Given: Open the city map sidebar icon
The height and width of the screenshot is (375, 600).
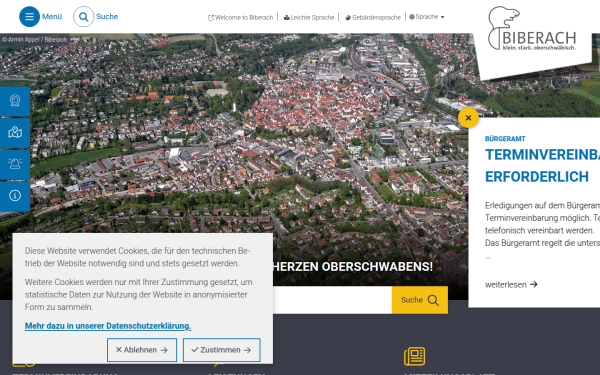Looking at the screenshot, I should (x=15, y=133).
